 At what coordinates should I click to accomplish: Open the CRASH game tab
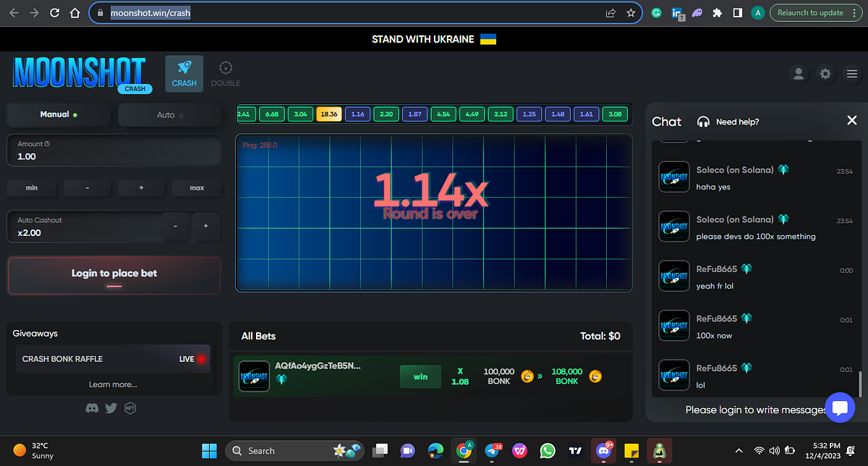184,74
